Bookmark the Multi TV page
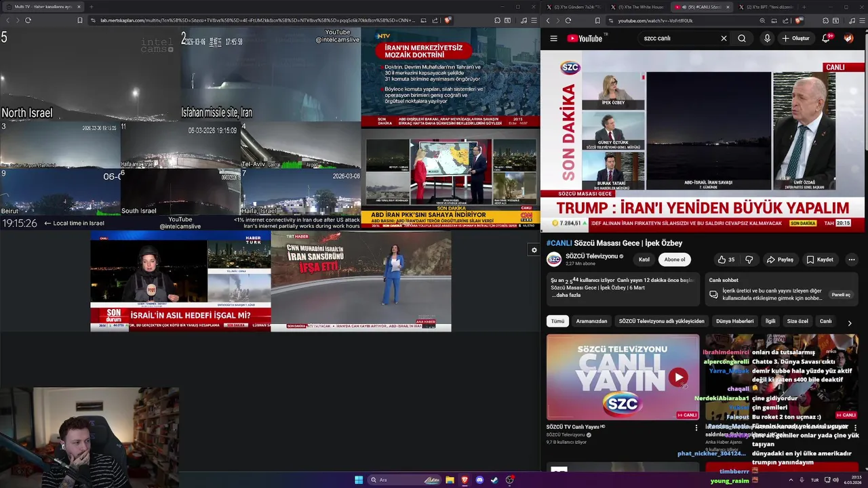The height and width of the screenshot is (488, 868). coord(79,20)
